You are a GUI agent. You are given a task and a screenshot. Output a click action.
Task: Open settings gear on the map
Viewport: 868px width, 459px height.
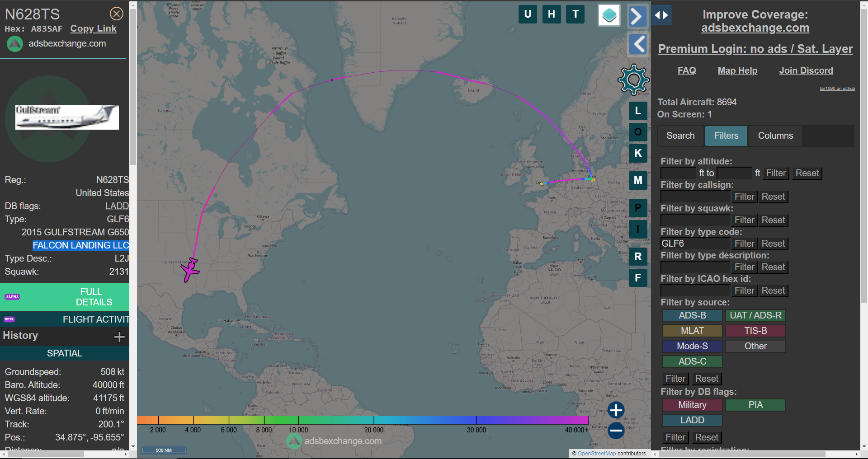(x=634, y=80)
